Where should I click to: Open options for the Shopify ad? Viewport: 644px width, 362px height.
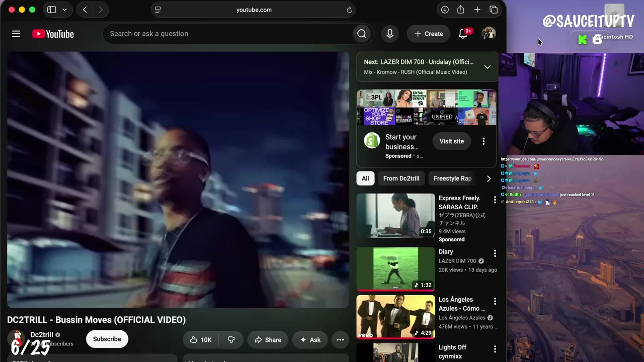(484, 141)
